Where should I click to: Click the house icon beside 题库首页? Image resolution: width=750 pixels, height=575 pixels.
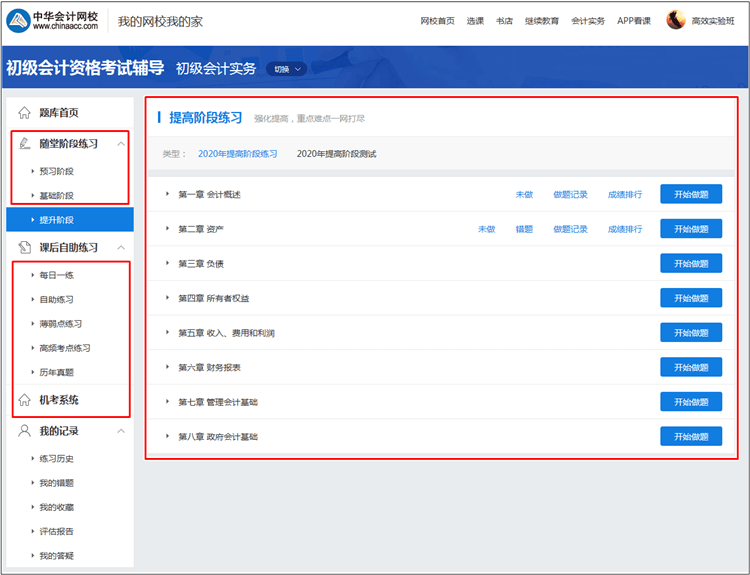pyautogui.click(x=24, y=113)
